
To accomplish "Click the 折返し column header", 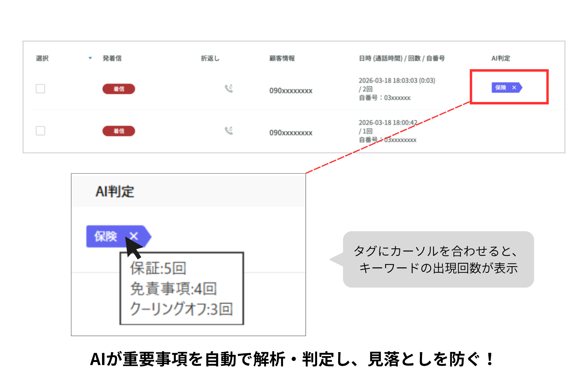I will point(210,58).
